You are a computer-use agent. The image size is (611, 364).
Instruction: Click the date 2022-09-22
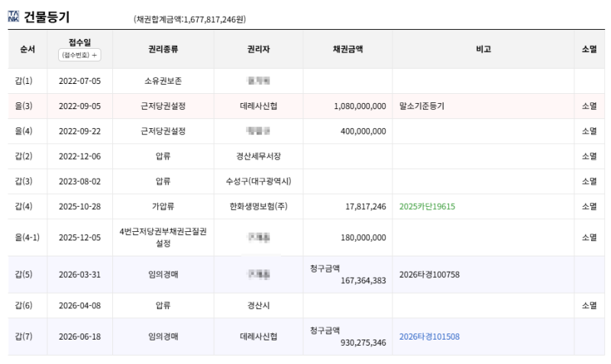[79, 131]
